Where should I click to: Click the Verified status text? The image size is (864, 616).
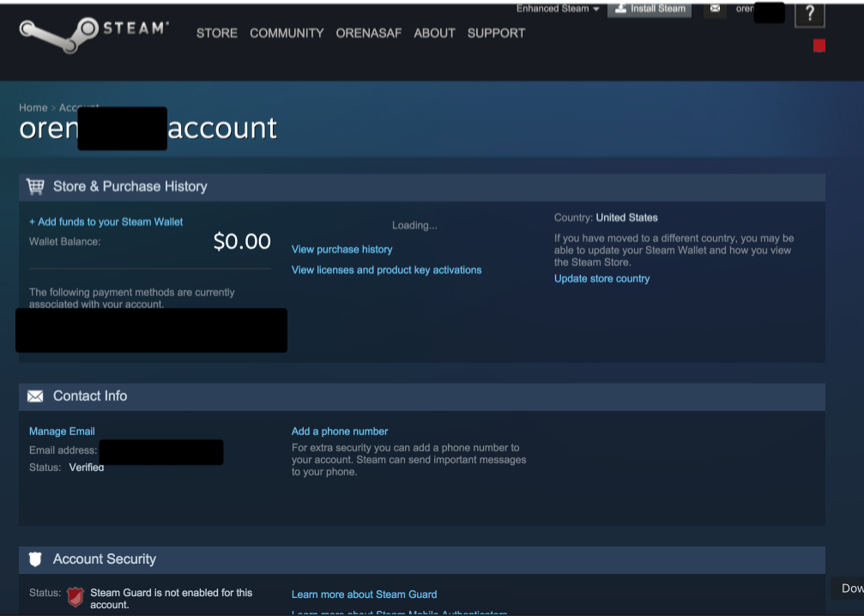[87, 468]
